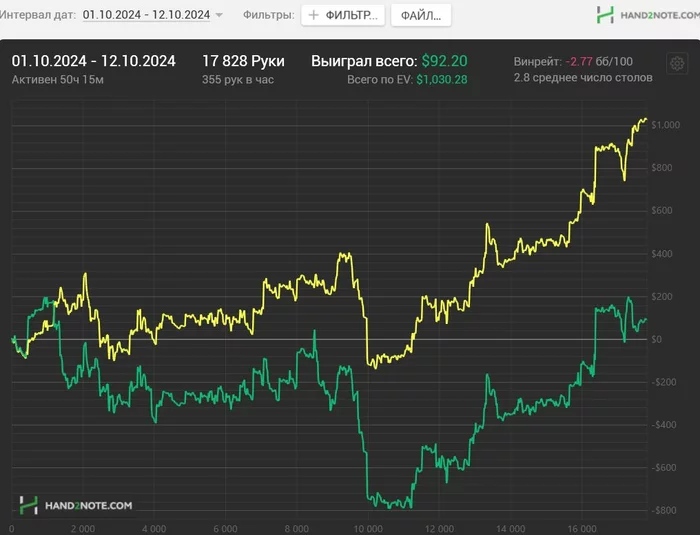Add a new filter with ФИЛЬТР button
Image resolution: width=700 pixels, height=535 pixels.
coord(343,15)
